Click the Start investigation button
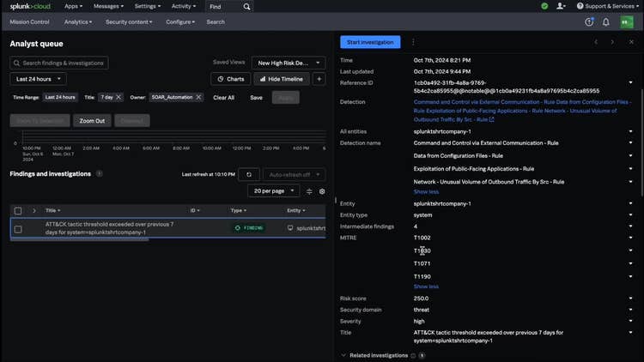644x362 pixels. pos(370,42)
